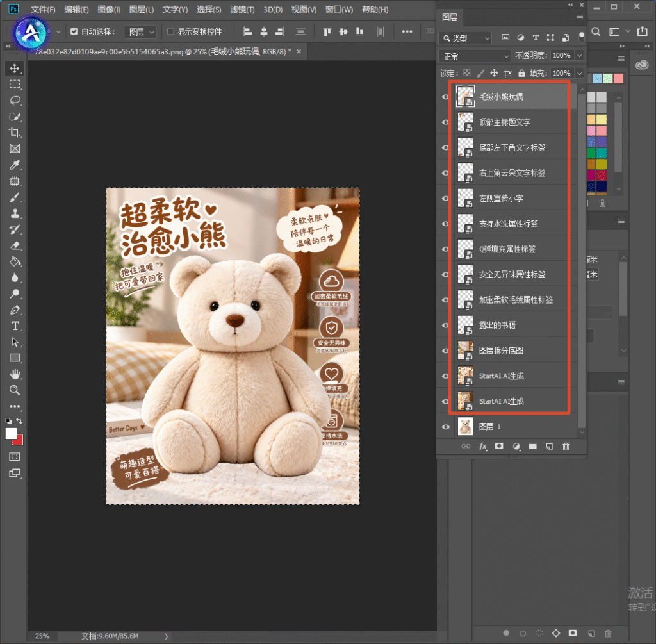This screenshot has width=656, height=644.
Task: Select the Rectangular Marquee tool
Action: pos(15,84)
